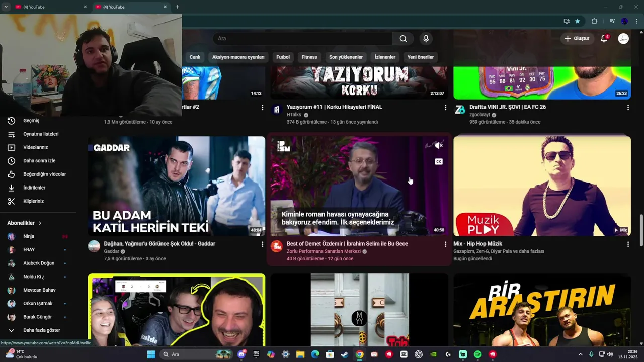Open options menu for Yazıyorum #11 video
Screen dimensions: 644x362
445,108
